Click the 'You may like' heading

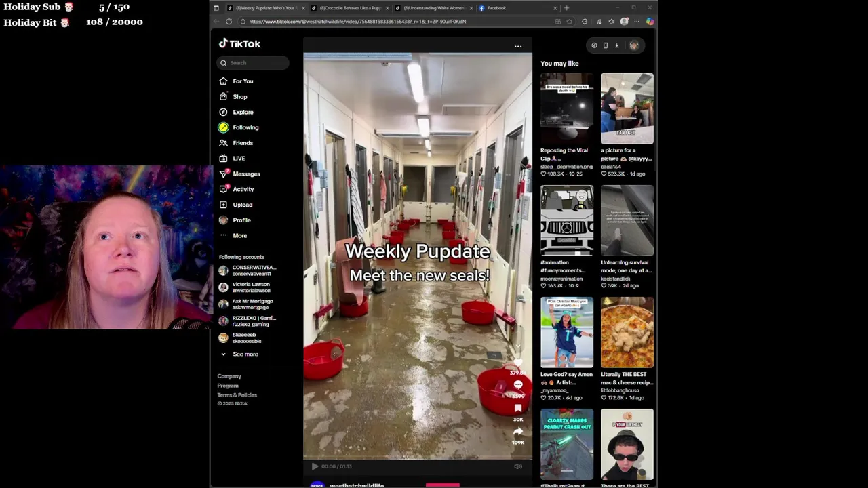[x=559, y=64]
